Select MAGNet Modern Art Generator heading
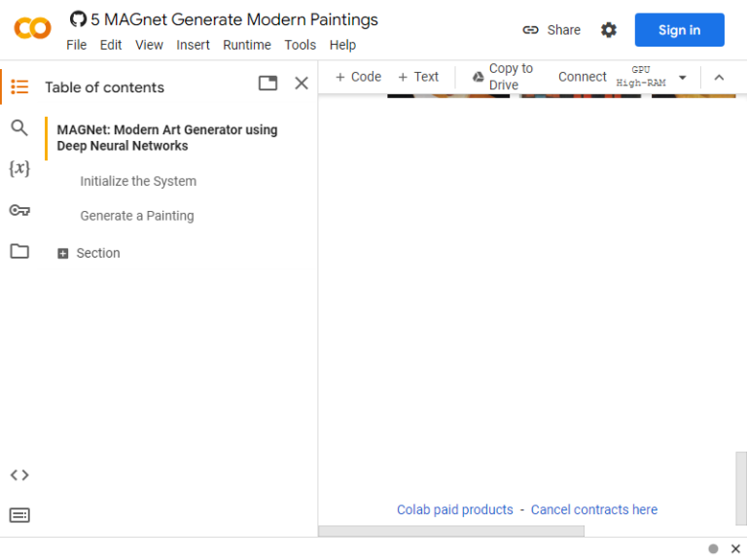This screenshot has width=747, height=560. [x=167, y=138]
